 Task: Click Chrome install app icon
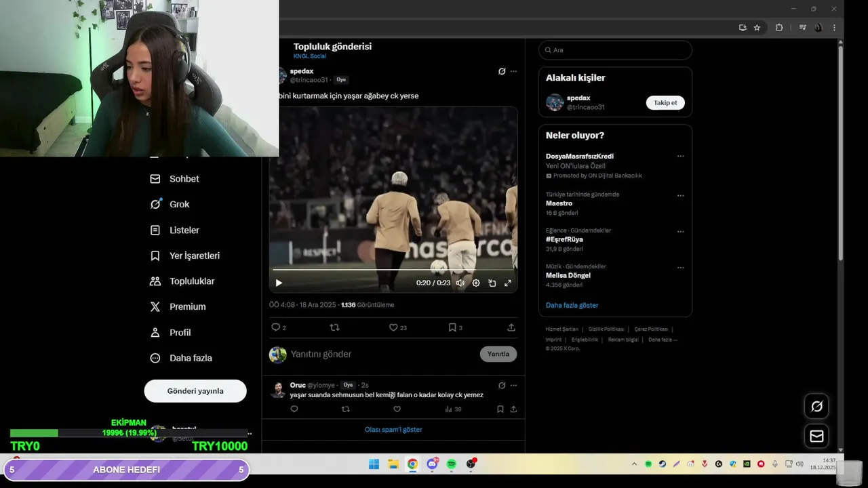pyautogui.click(x=743, y=28)
